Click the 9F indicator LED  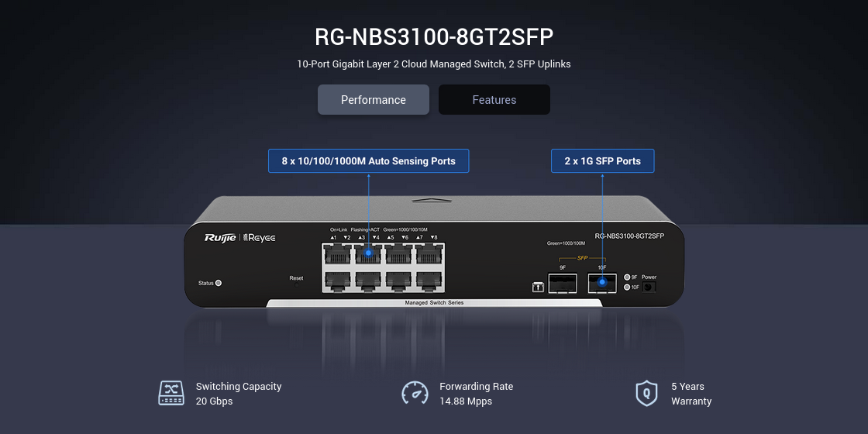627,277
